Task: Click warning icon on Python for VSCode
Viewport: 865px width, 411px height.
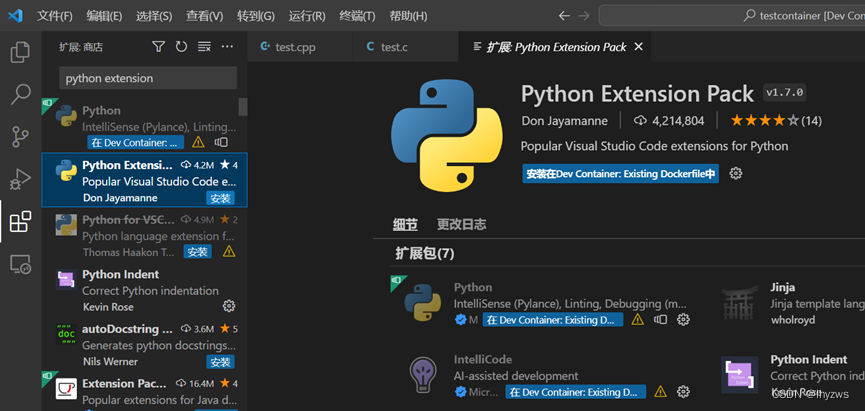Action: pos(229,252)
